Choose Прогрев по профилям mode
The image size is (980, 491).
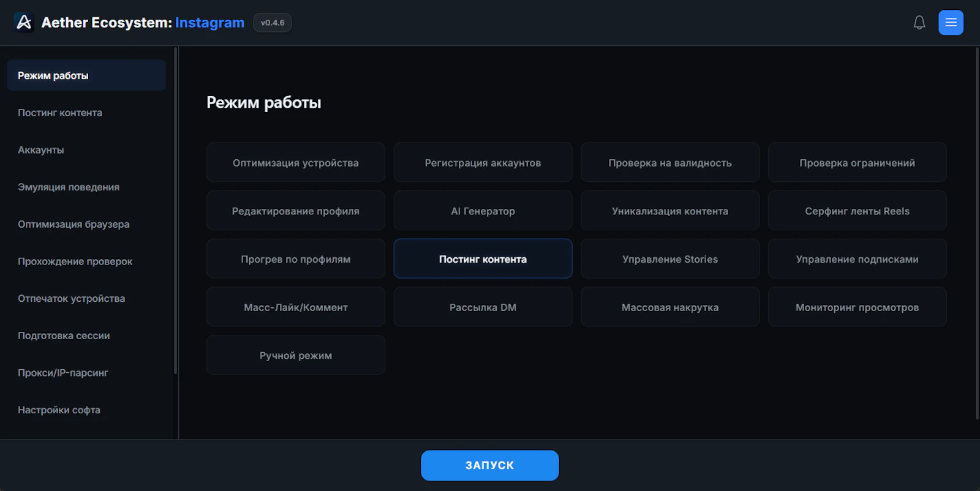click(296, 259)
